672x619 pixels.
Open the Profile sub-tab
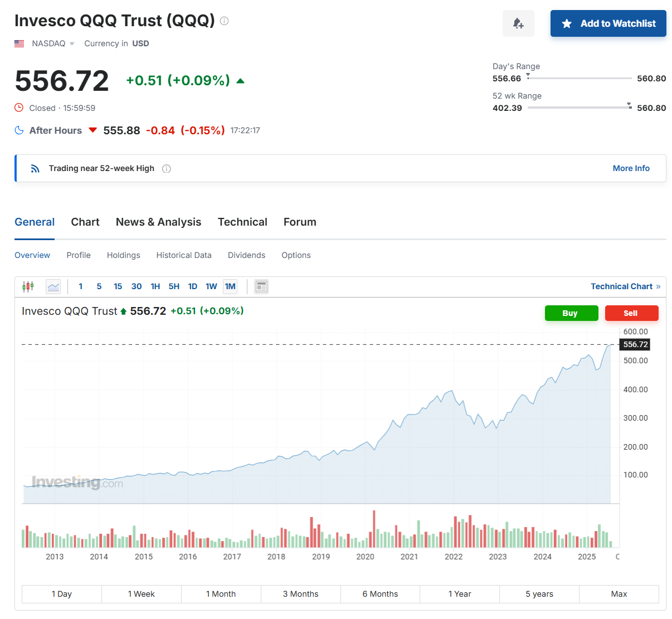(x=79, y=255)
